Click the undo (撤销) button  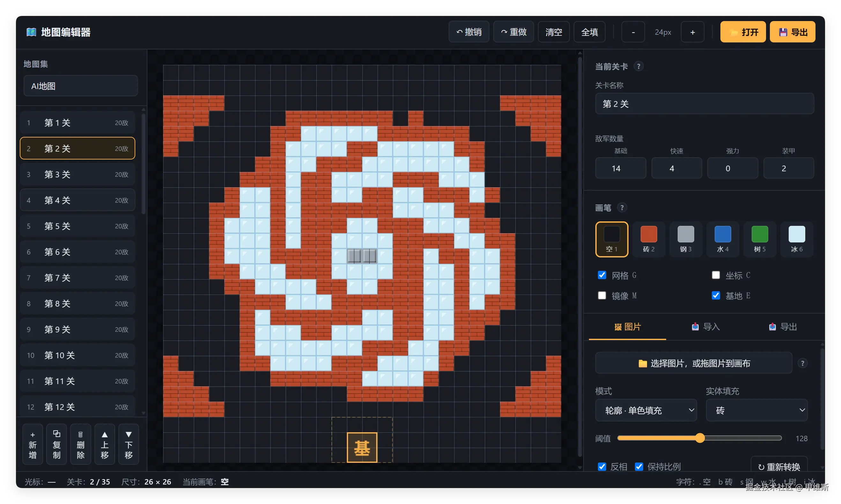pyautogui.click(x=469, y=32)
